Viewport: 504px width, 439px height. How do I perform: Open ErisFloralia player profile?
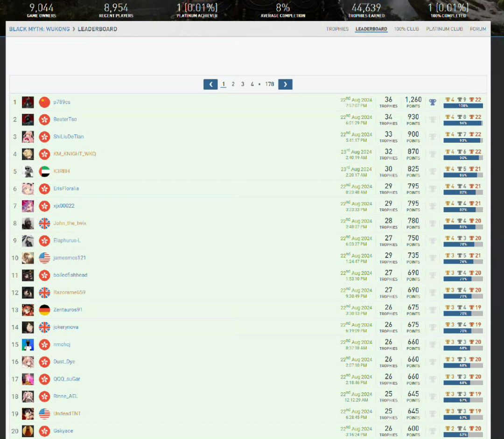click(x=66, y=188)
